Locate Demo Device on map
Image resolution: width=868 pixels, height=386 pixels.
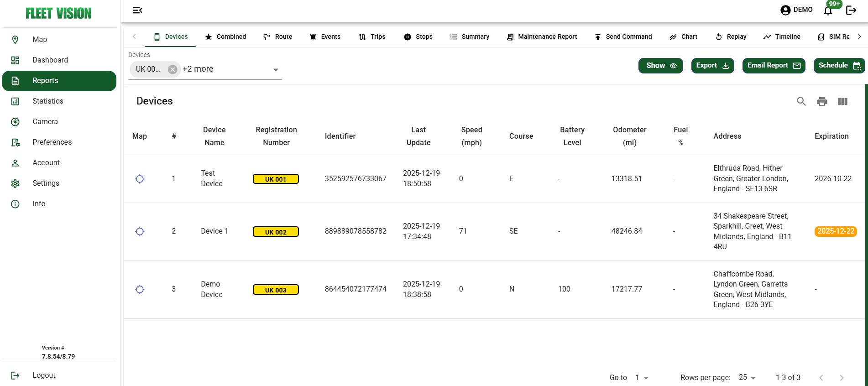pyautogui.click(x=140, y=289)
